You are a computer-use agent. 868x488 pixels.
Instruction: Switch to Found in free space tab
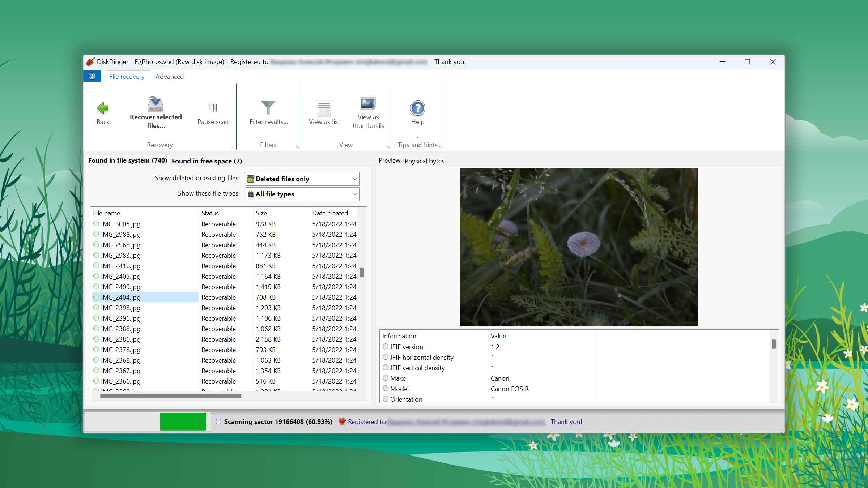click(207, 161)
